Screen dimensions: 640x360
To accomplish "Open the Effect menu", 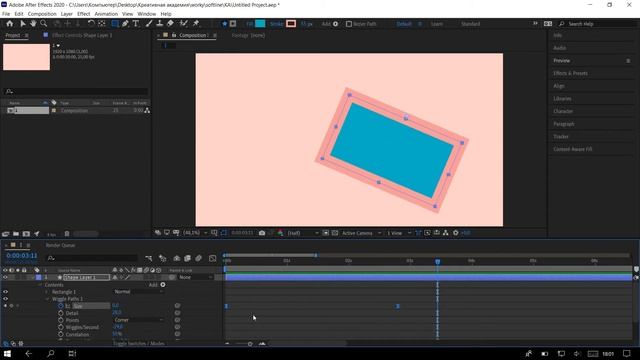I will click(x=83, y=14).
